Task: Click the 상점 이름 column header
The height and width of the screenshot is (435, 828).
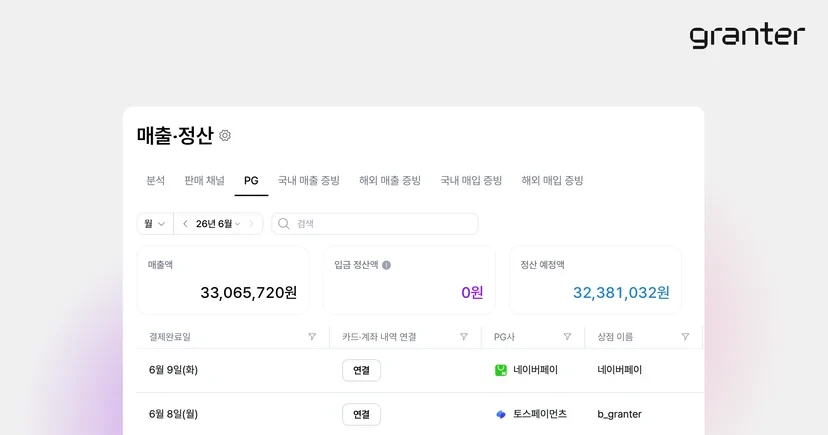Action: (615, 337)
